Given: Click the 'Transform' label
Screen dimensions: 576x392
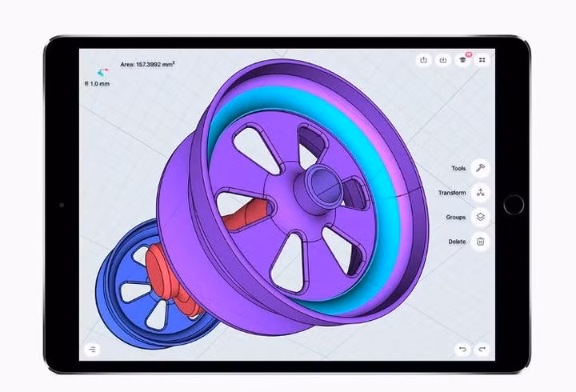Looking at the screenshot, I should [452, 193].
